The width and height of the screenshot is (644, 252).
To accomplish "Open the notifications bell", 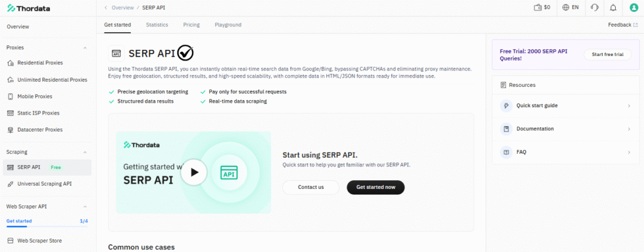I will click(x=613, y=8).
